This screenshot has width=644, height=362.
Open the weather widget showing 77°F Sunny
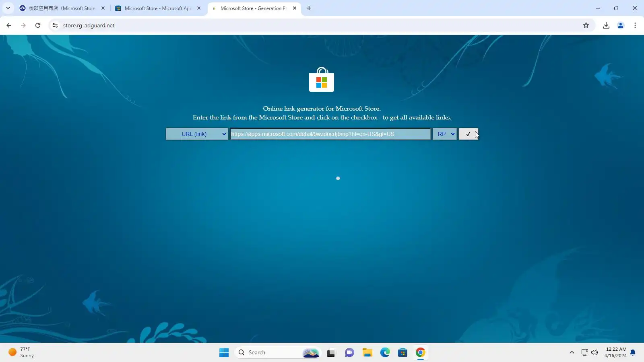[22, 353]
